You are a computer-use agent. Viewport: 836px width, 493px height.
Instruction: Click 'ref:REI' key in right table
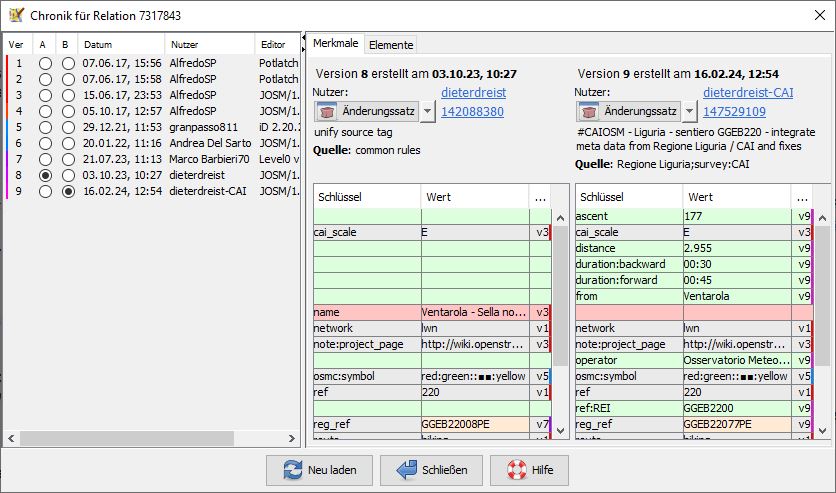point(629,408)
